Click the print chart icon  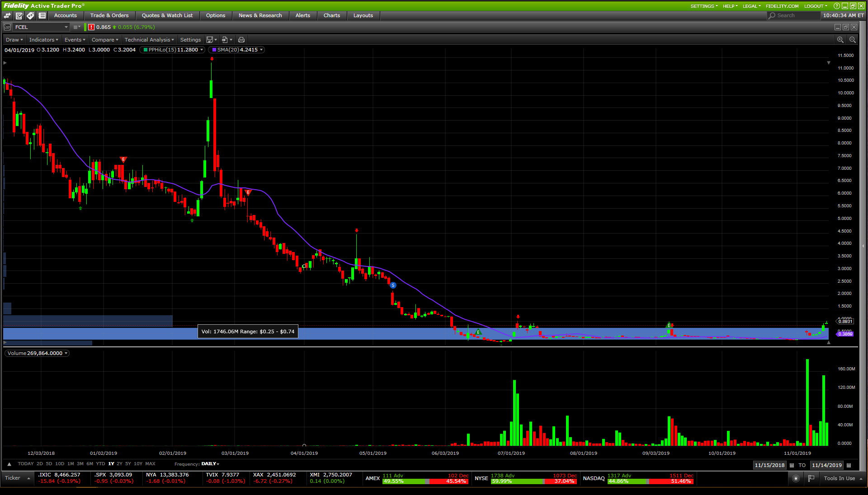point(241,40)
